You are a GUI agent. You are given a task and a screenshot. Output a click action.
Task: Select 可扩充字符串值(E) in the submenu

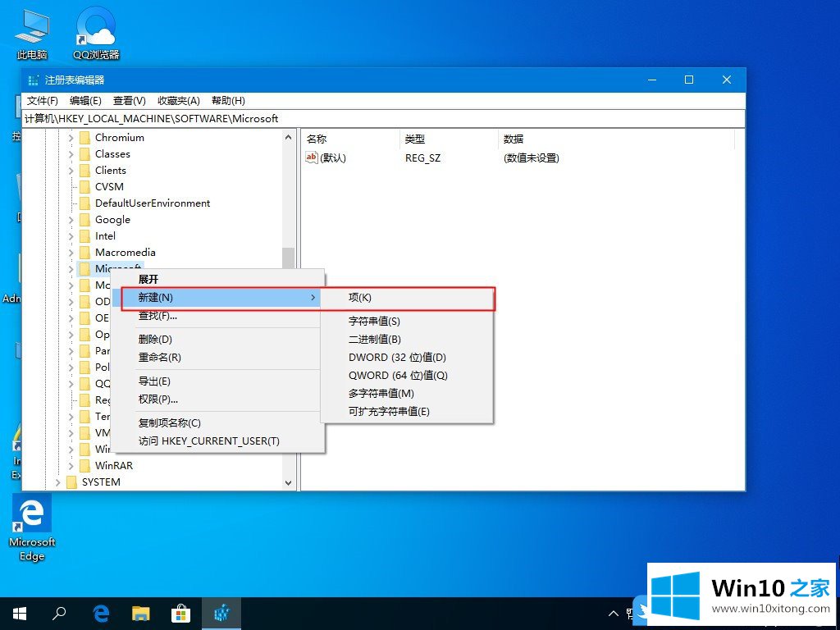point(407,412)
